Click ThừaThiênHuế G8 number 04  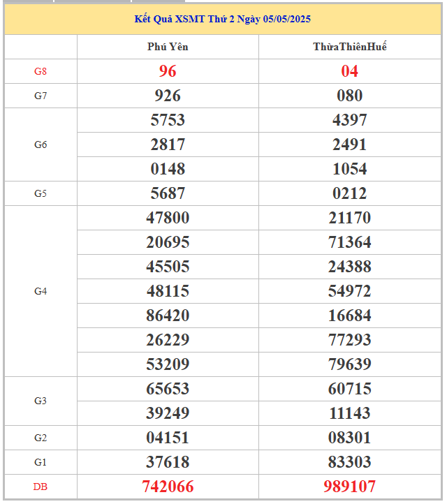349,71
